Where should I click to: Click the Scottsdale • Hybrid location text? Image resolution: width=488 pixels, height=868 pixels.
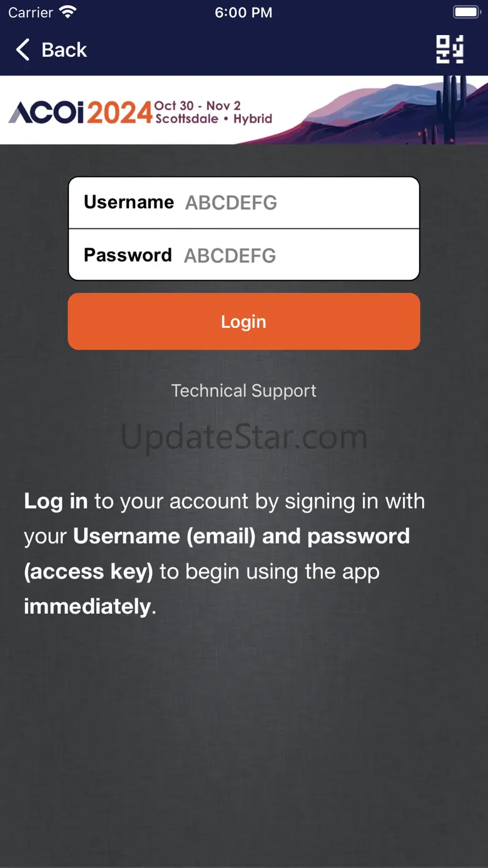tap(214, 119)
